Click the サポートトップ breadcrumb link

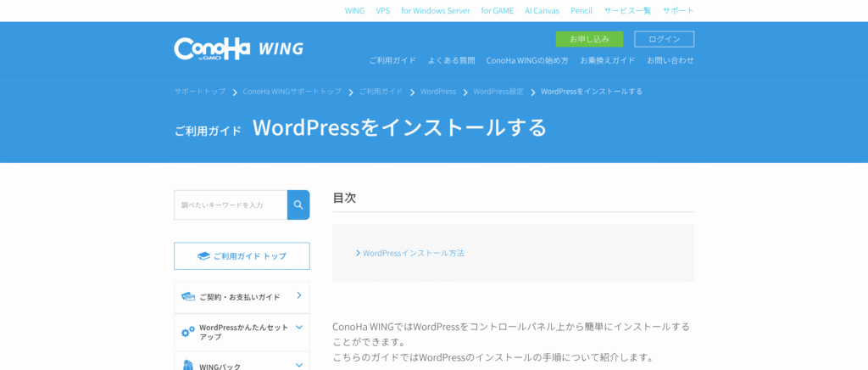tap(200, 92)
